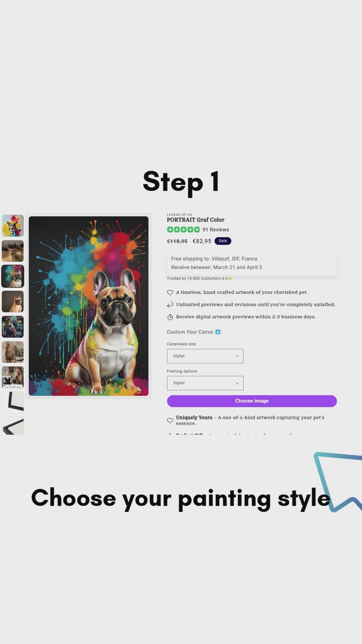Select the first colorful corgi thumbnail
This screenshot has width=362, height=644.
pos(13,226)
